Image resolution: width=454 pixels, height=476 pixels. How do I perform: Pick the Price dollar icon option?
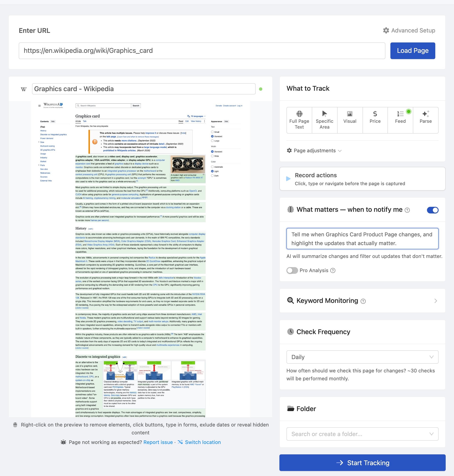[375, 114]
